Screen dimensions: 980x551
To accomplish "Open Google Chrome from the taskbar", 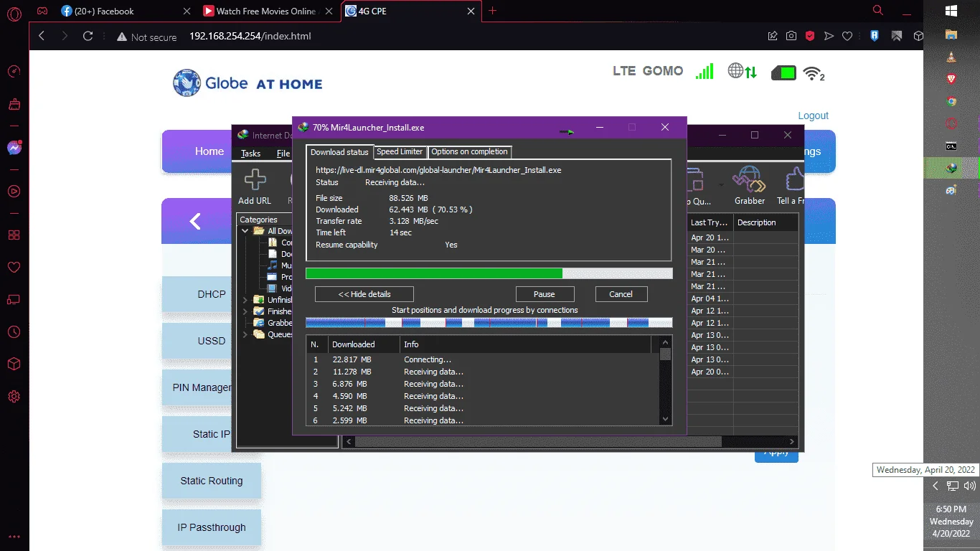I will [x=951, y=102].
